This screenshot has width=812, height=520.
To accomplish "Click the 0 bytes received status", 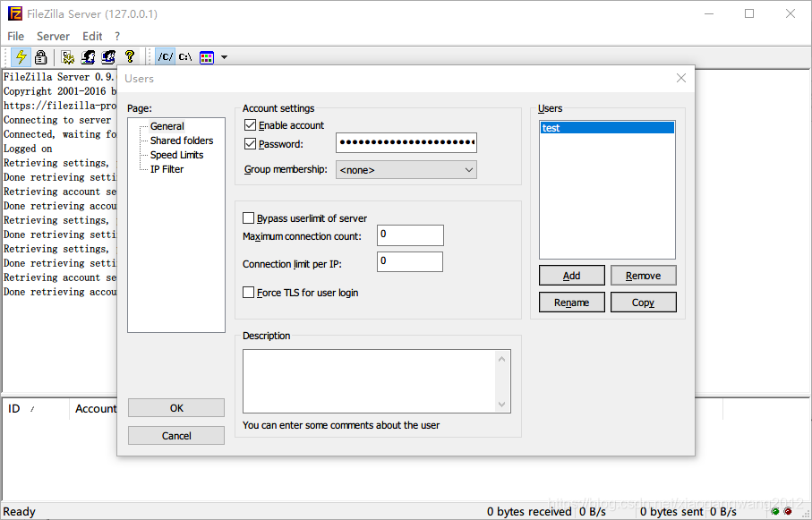I will (x=529, y=512).
